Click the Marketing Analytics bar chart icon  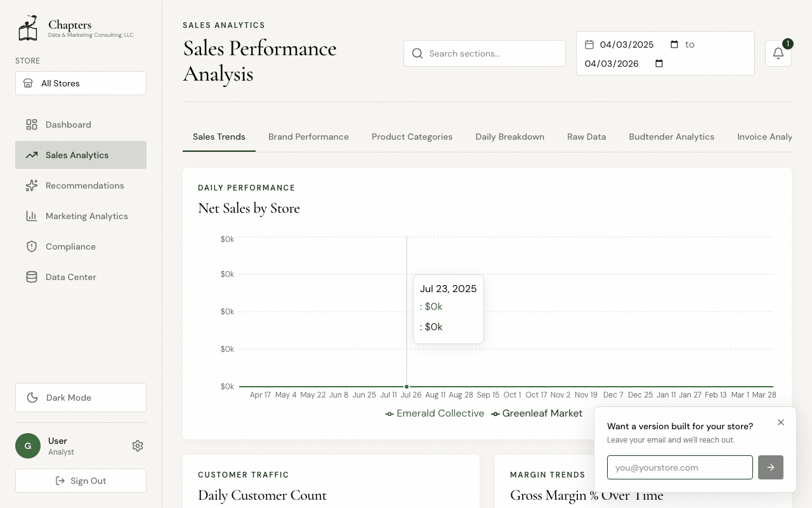[31, 216]
